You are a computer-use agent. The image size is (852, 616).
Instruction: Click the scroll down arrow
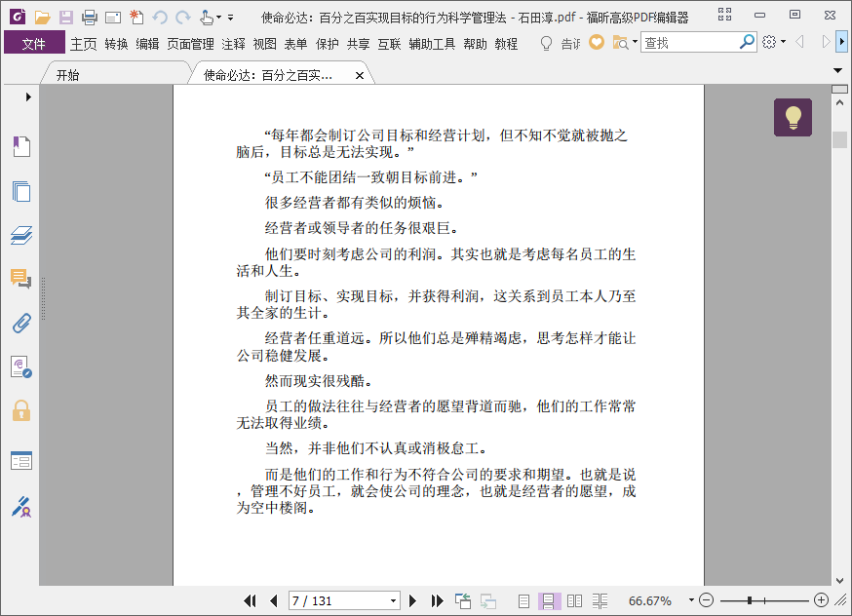tap(840, 580)
